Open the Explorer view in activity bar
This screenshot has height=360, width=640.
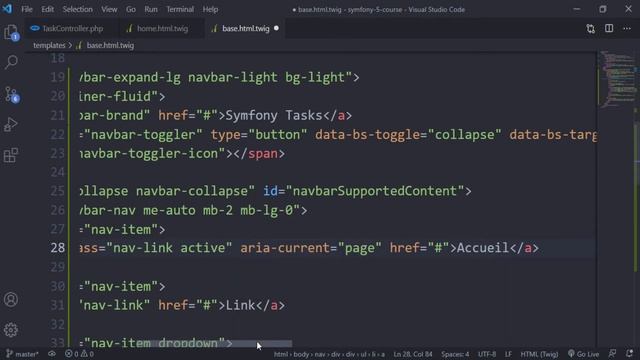click(11, 33)
